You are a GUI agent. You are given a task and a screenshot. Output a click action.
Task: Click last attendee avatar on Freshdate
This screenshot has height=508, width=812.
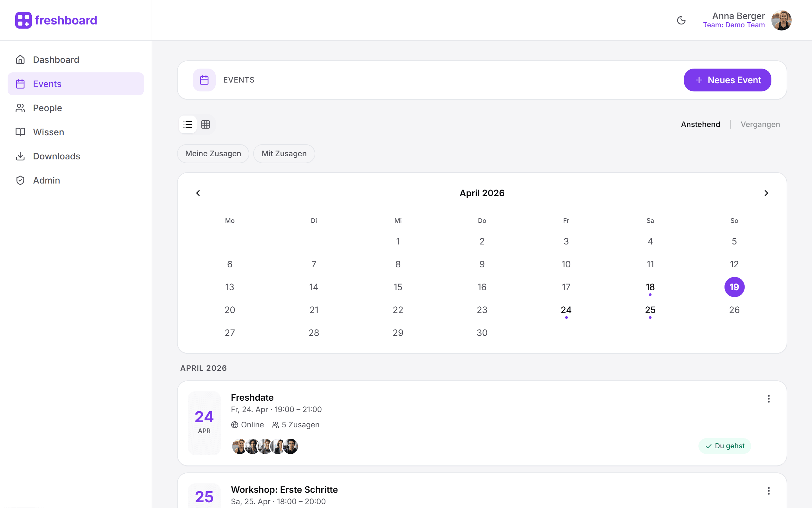(291, 446)
